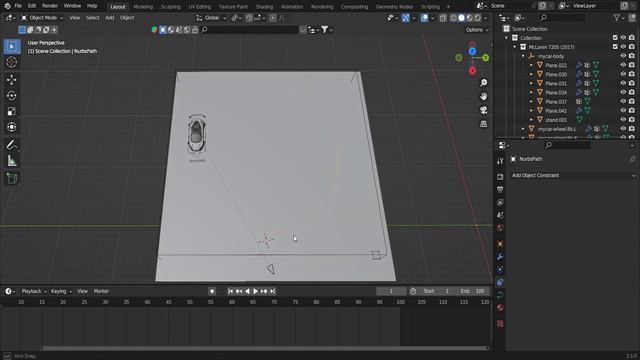Screen dimensions: 640x360
Task: Select the Transform tool
Action: (x=12, y=127)
